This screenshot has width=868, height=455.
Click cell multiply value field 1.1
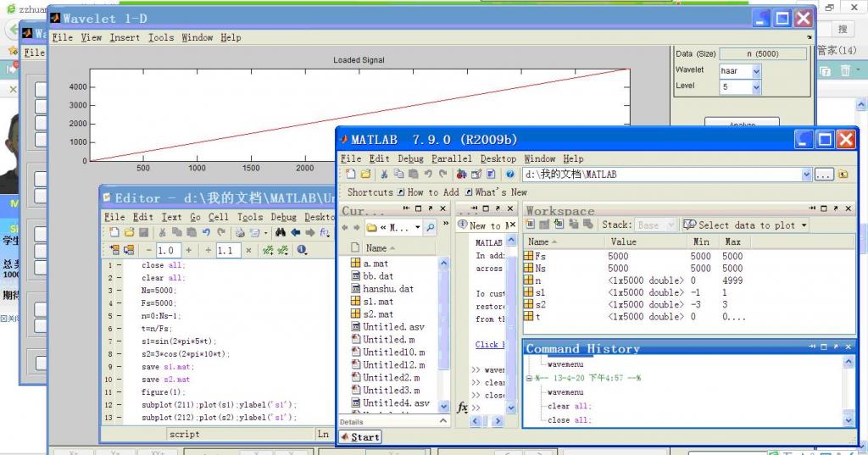tap(228, 250)
